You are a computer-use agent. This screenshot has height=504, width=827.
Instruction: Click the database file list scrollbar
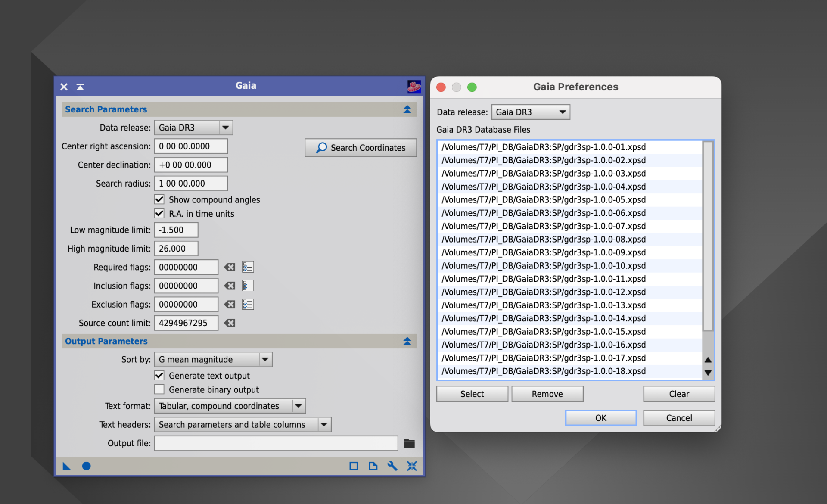[x=708, y=236]
